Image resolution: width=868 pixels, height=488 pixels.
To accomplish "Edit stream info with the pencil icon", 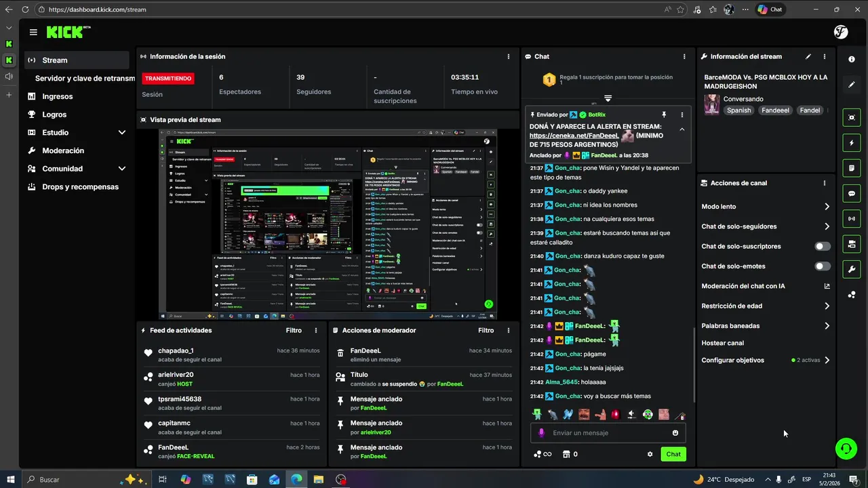I will click(808, 57).
